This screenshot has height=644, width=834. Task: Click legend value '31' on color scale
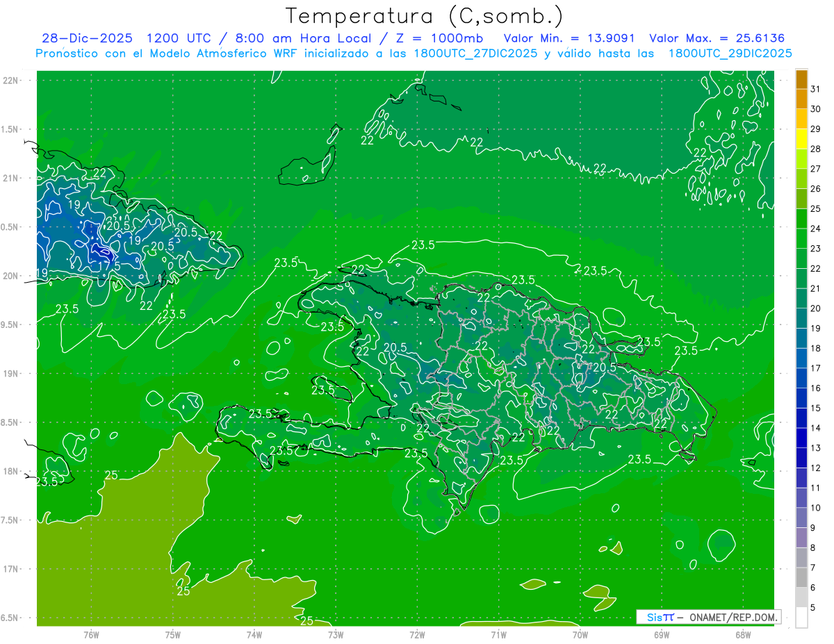coord(815,89)
